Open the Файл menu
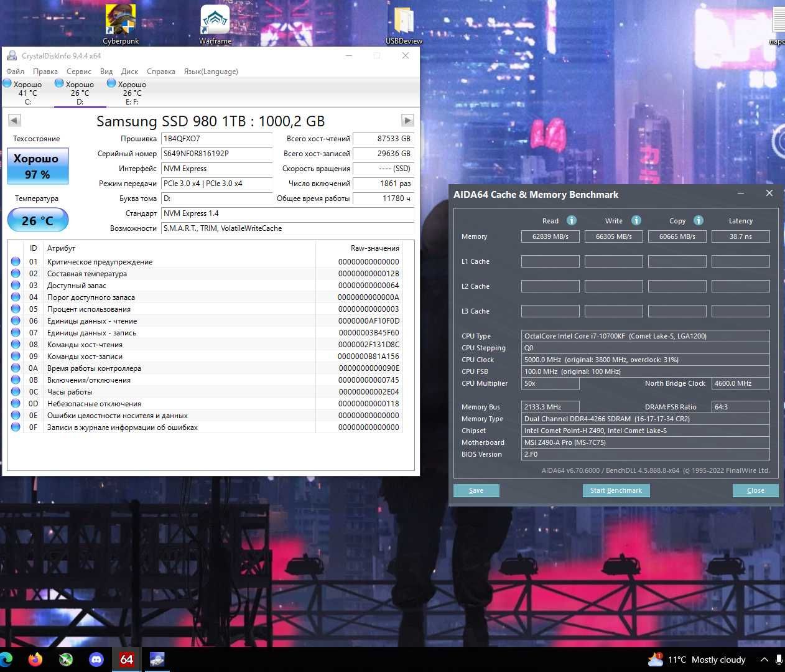The width and height of the screenshot is (785, 672). point(16,72)
